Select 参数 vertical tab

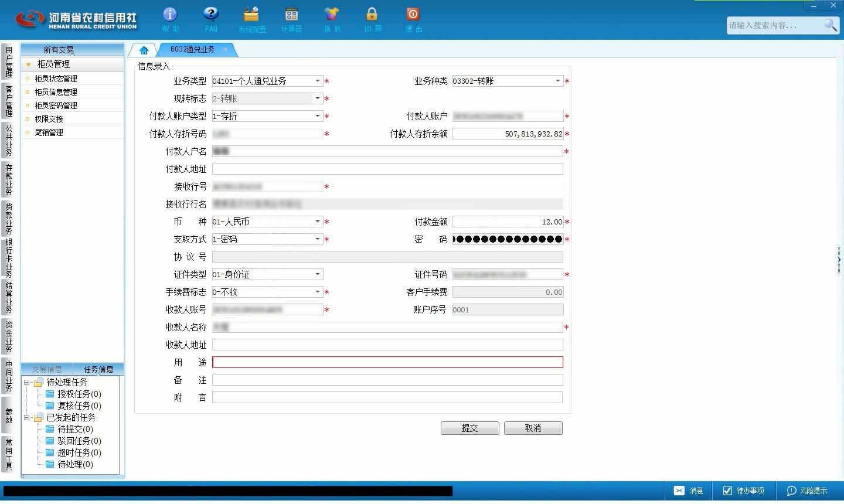point(8,415)
